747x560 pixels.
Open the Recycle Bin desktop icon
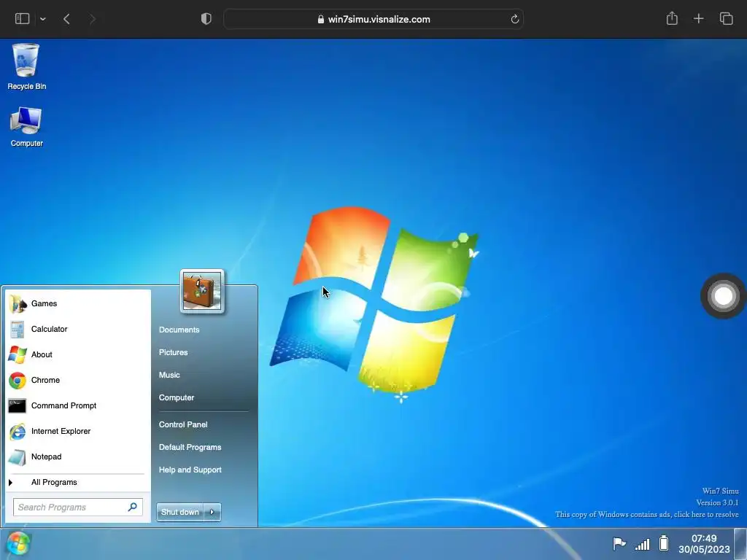click(x=26, y=66)
